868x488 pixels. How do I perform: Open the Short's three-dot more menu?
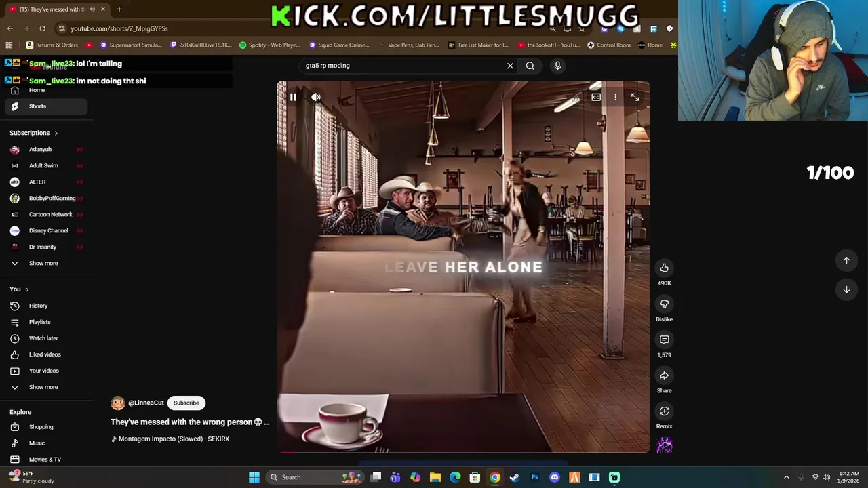click(x=616, y=97)
